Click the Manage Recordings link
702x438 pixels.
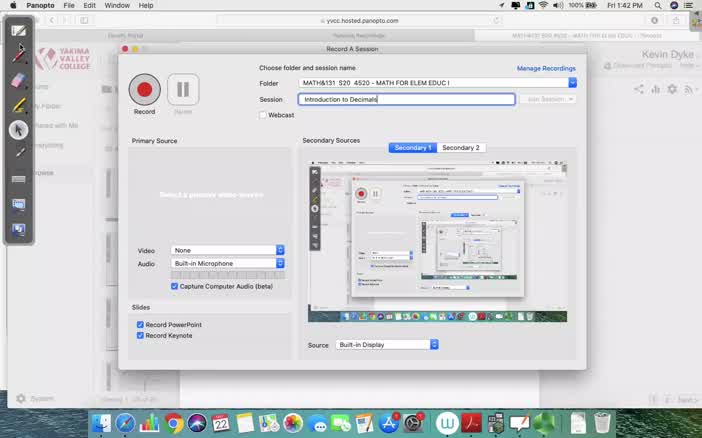click(x=546, y=69)
